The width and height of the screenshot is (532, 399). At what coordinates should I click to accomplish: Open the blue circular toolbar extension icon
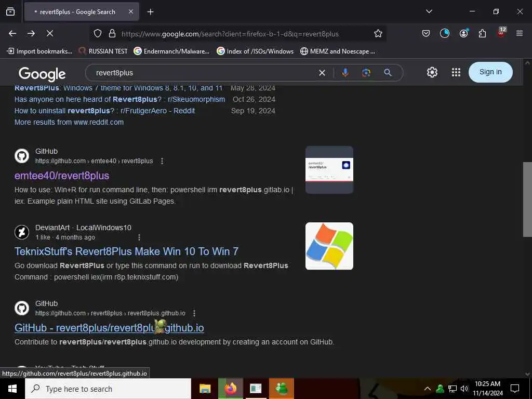(x=445, y=33)
